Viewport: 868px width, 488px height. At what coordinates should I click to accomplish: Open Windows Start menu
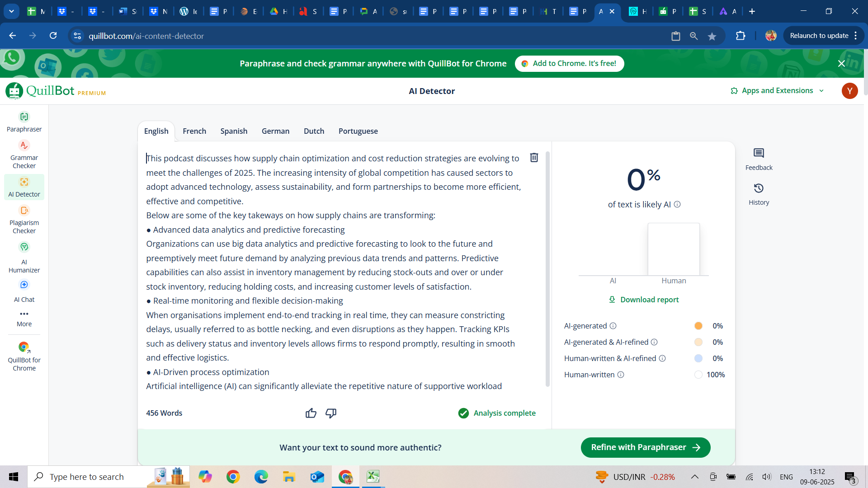coord(14,477)
